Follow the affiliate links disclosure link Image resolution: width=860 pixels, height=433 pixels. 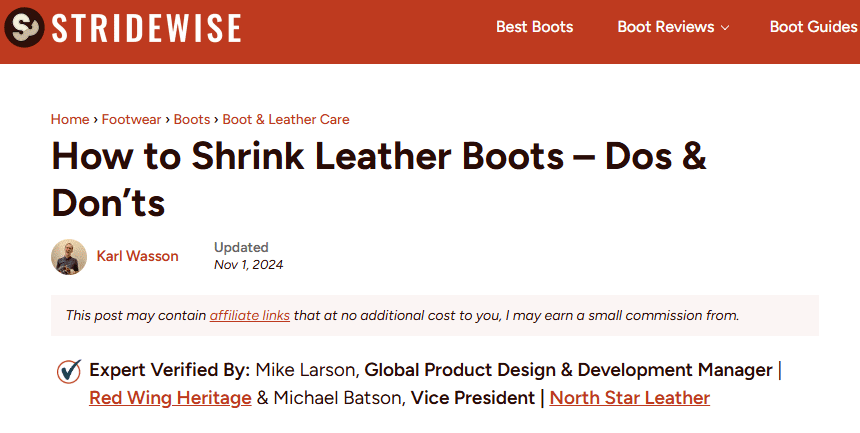coord(249,315)
